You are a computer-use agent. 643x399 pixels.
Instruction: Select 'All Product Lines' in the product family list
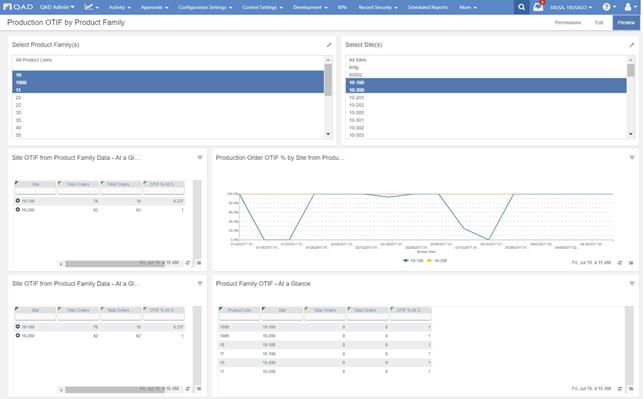[x=168, y=60]
